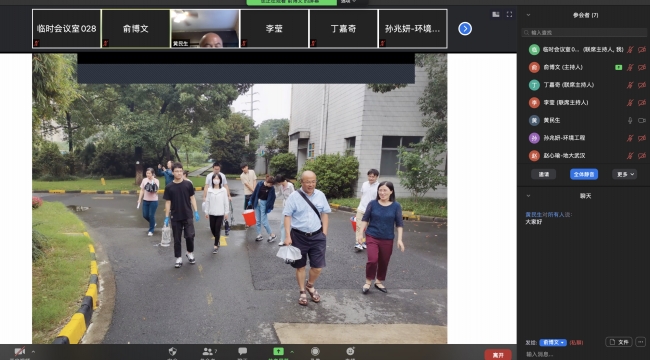Open the 发给 recipient dropdown 俞博文
650x360 pixels.
[x=553, y=343]
